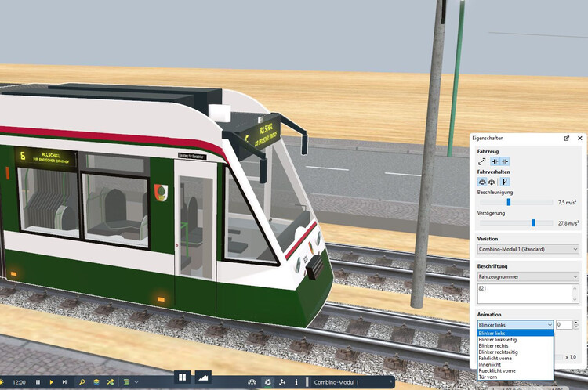Click the green shuffle arrows icon
588x390 pixels.
click(x=110, y=381)
